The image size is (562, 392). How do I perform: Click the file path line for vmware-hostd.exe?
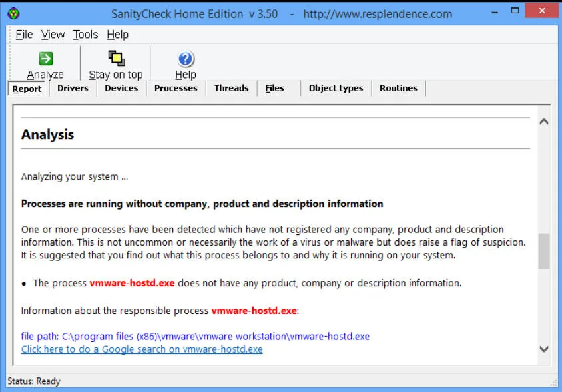point(195,337)
